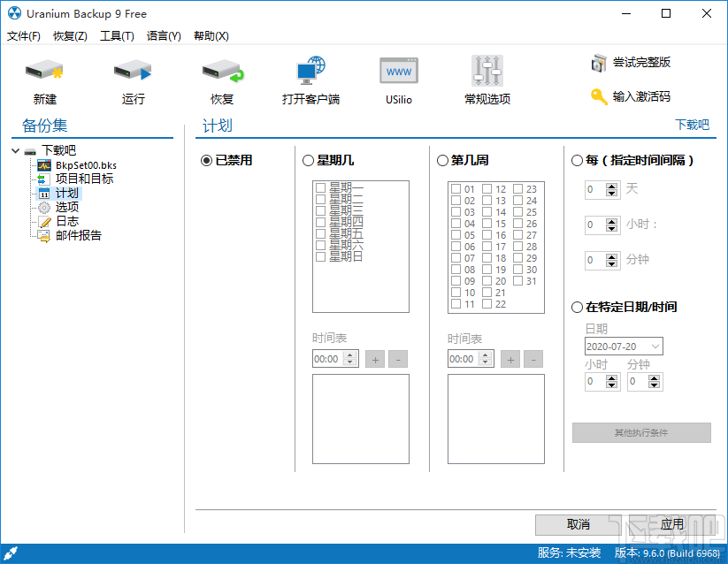Open the restore tool via 恢复 icon

221,78
